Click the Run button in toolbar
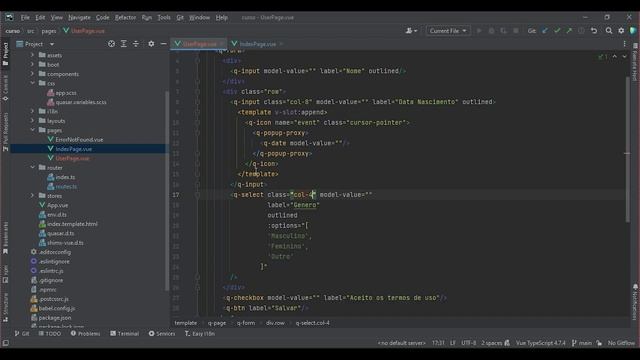The width and height of the screenshot is (640, 360). [479, 31]
